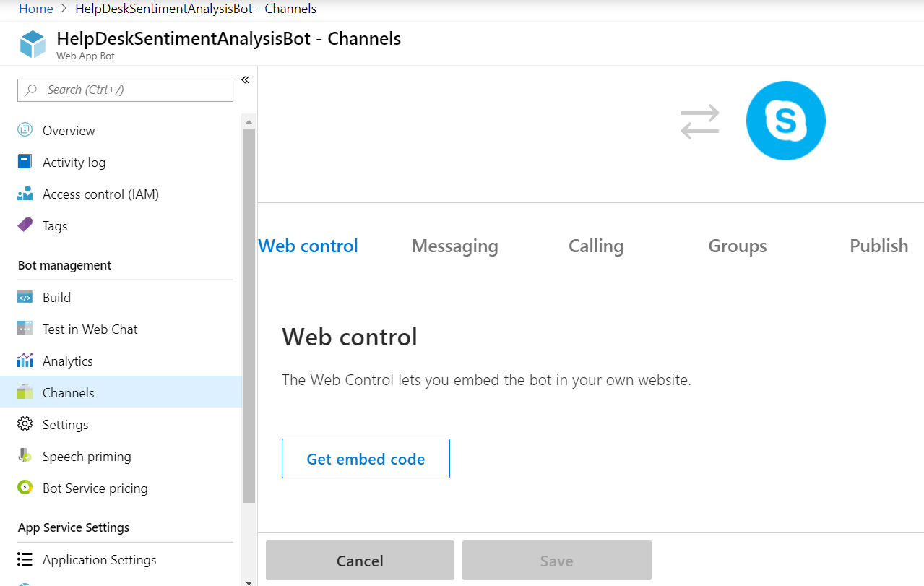Click the App Service Settings section header
The height and width of the screenshot is (586, 924).
[74, 527]
